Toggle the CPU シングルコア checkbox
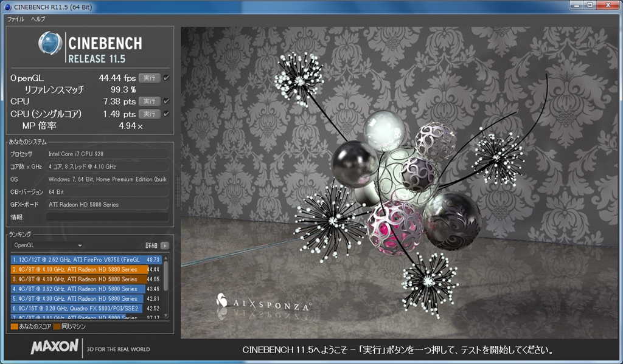 (x=166, y=114)
